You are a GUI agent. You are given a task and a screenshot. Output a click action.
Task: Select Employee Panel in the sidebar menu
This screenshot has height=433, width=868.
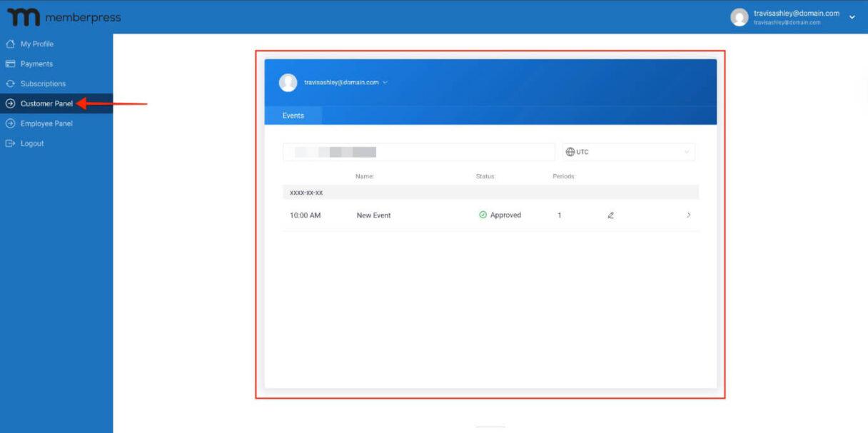coord(47,123)
